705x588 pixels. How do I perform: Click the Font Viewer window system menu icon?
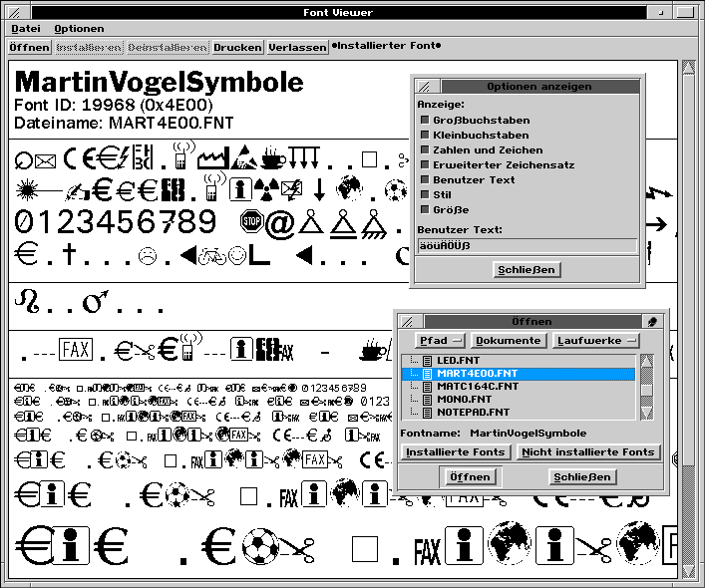17,13
